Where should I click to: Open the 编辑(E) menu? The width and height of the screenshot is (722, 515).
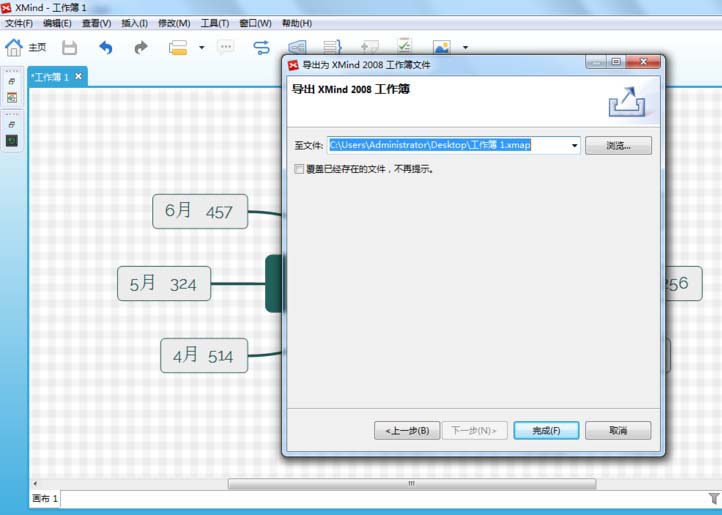pyautogui.click(x=57, y=23)
